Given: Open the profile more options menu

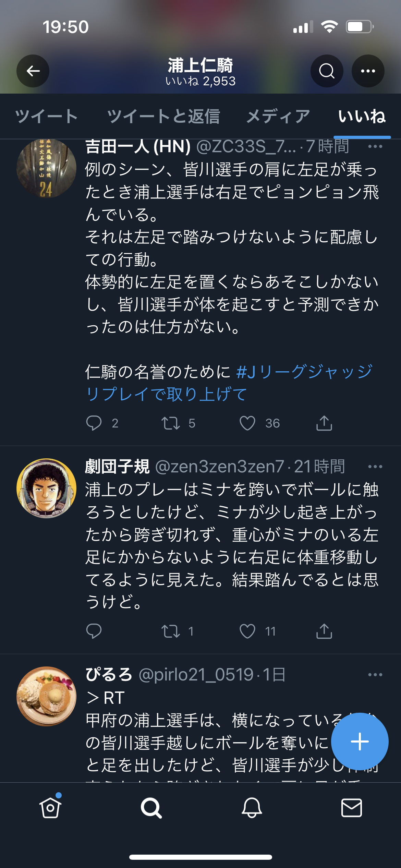Looking at the screenshot, I should (x=368, y=71).
